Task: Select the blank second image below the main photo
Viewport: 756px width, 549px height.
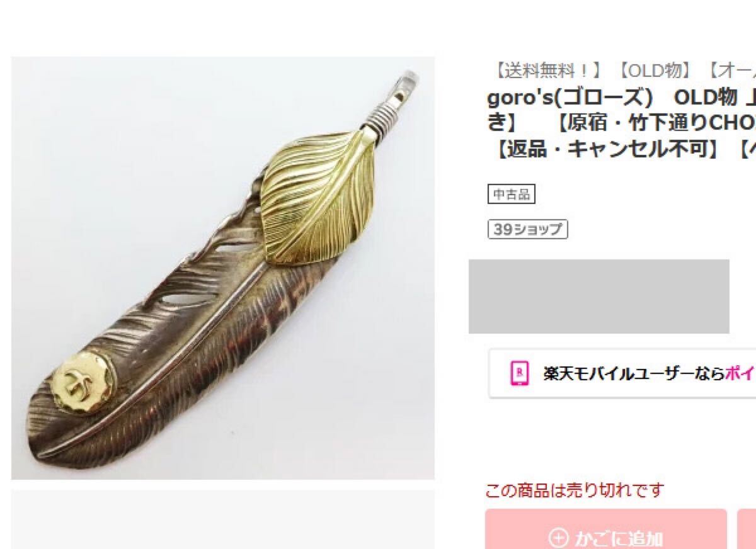Action: 223,519
